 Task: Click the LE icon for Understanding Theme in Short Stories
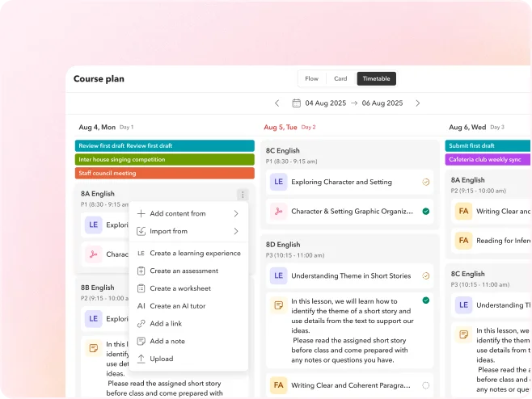(278, 275)
